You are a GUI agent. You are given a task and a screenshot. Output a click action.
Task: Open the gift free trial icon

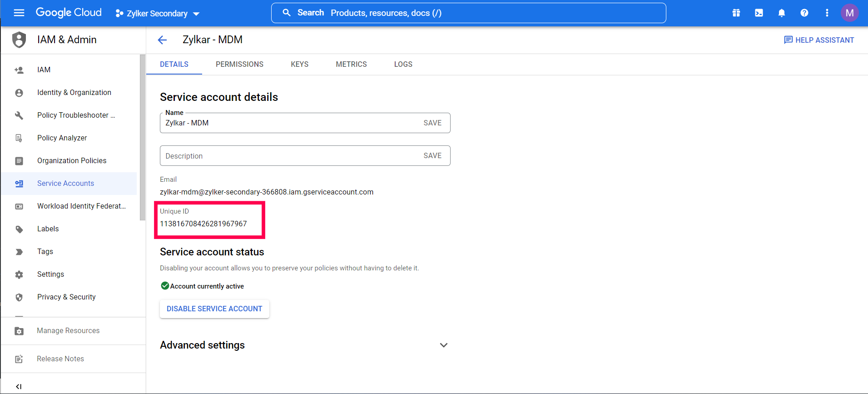point(736,13)
